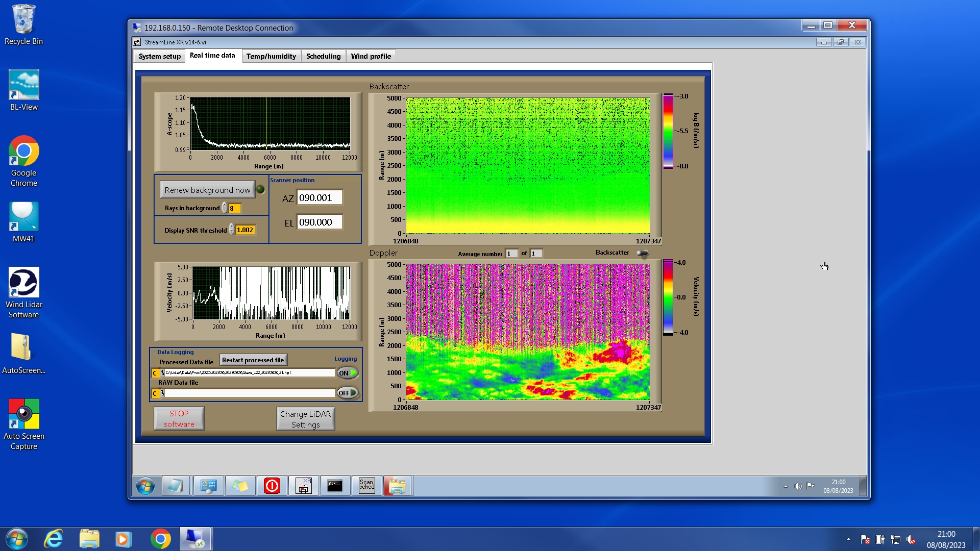Toggle RAW data file logging OFF switch
Image resolution: width=980 pixels, height=551 pixels.
[x=348, y=393]
